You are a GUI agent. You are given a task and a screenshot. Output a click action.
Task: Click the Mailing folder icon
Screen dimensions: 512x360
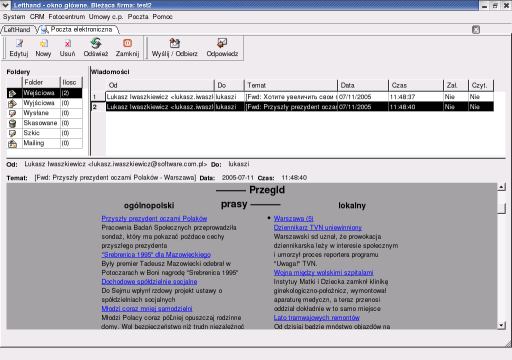pos(12,143)
